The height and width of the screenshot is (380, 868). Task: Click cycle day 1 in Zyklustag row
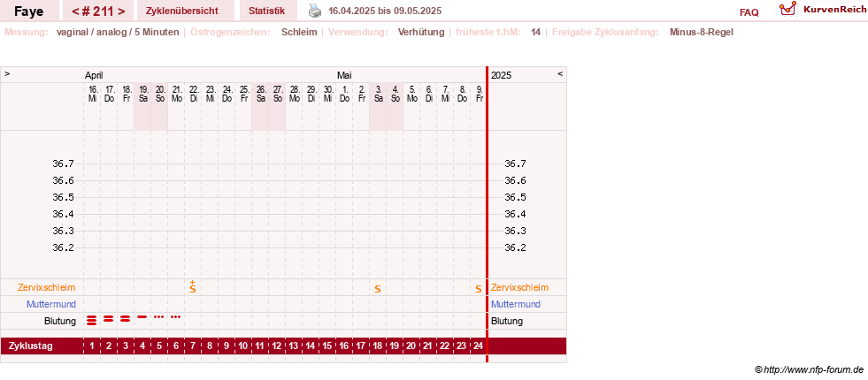click(92, 346)
